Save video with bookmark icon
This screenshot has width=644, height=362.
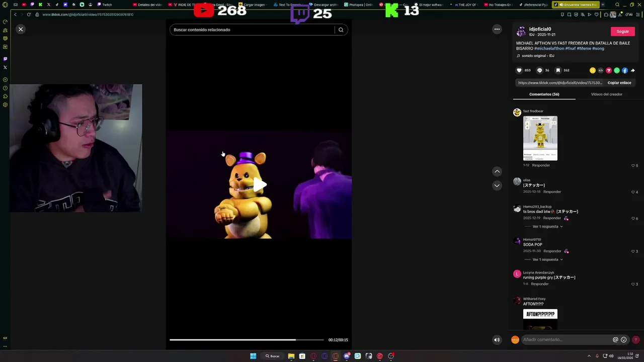point(558,70)
